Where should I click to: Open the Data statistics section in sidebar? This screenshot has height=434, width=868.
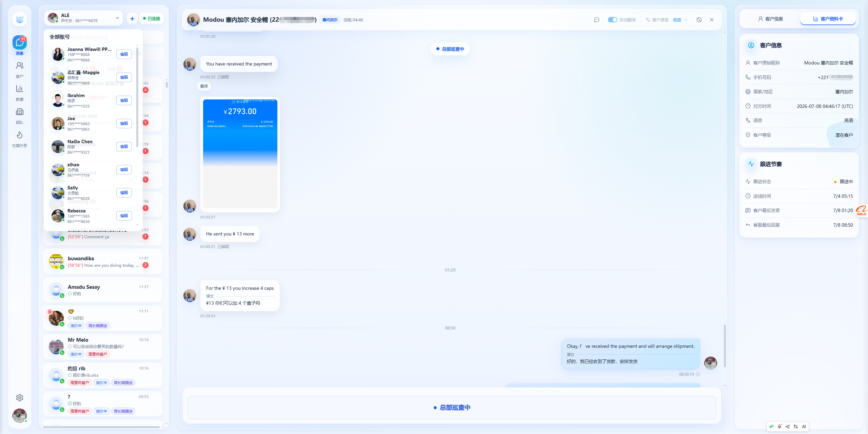coord(20,93)
